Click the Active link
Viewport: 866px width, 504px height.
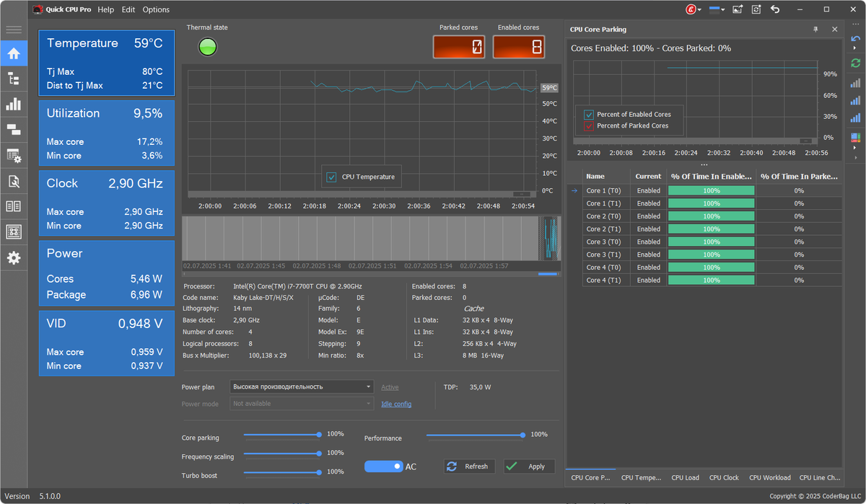[390, 387]
